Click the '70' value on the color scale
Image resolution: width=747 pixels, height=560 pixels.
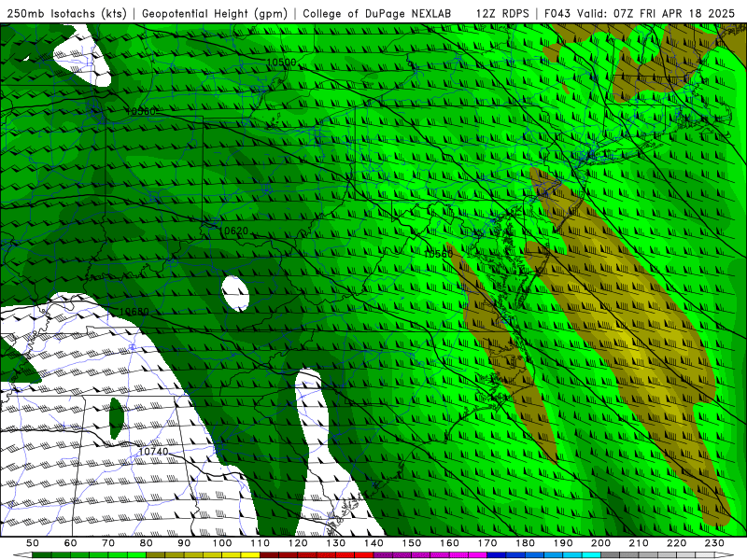pos(108,543)
